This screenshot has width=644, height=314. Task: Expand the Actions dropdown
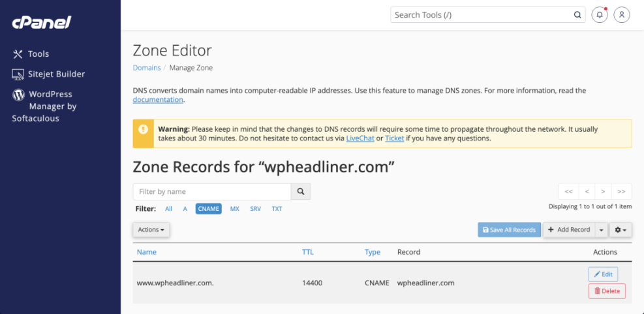point(151,230)
